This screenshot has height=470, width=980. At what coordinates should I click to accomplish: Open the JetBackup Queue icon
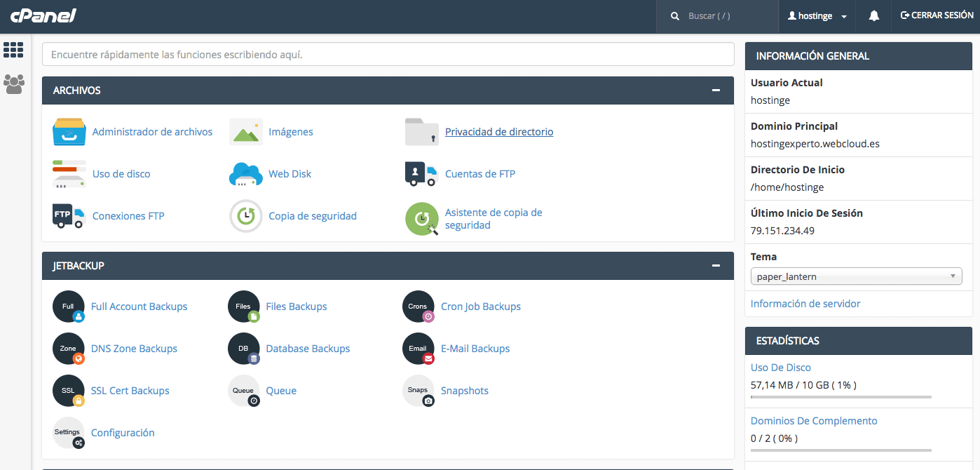point(244,391)
